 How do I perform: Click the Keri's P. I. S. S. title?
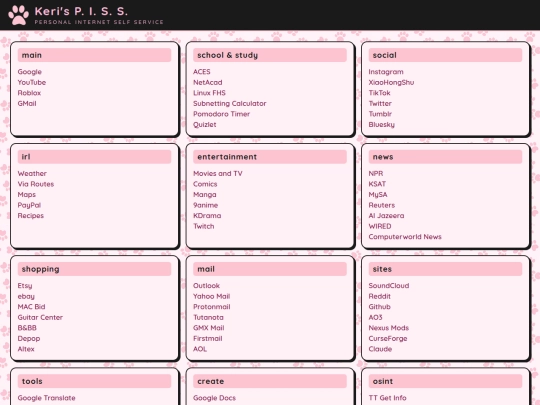81,11
